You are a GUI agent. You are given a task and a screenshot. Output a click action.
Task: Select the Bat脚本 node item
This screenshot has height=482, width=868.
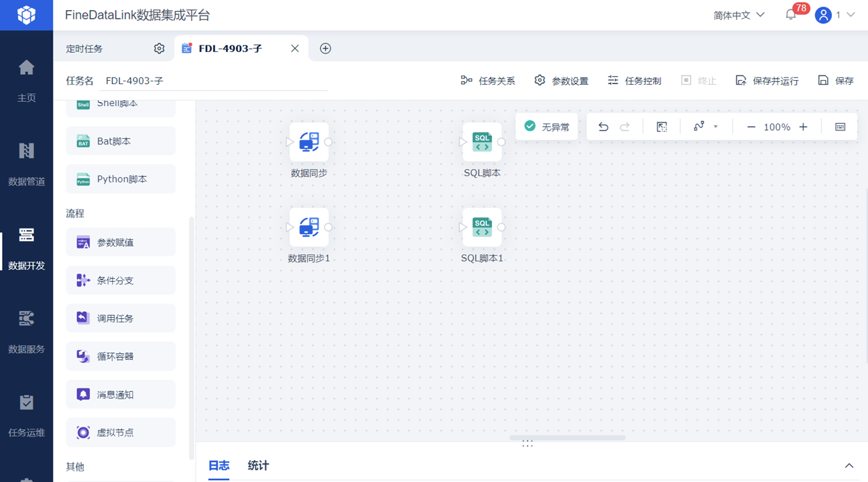pos(121,141)
